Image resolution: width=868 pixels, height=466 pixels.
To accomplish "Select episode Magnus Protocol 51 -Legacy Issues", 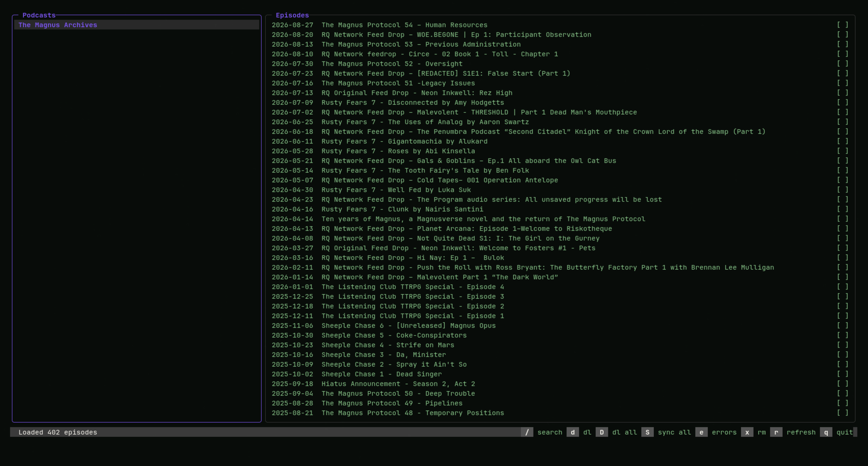I will (x=560, y=83).
